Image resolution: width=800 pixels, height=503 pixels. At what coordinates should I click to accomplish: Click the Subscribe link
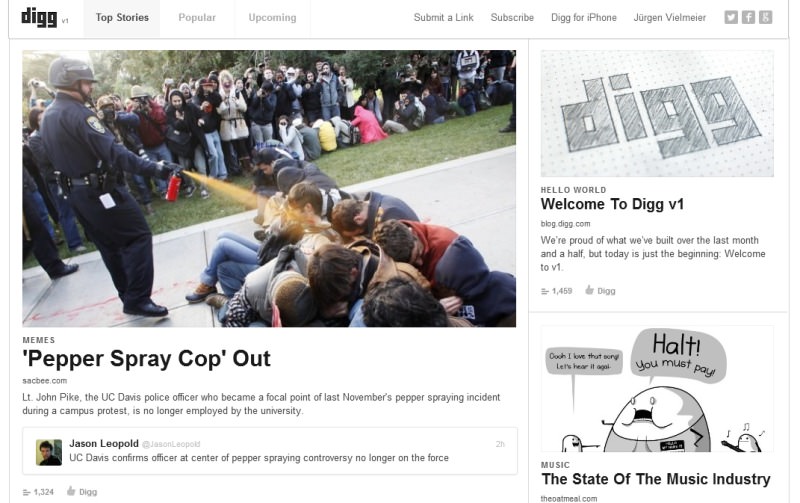[x=512, y=18]
